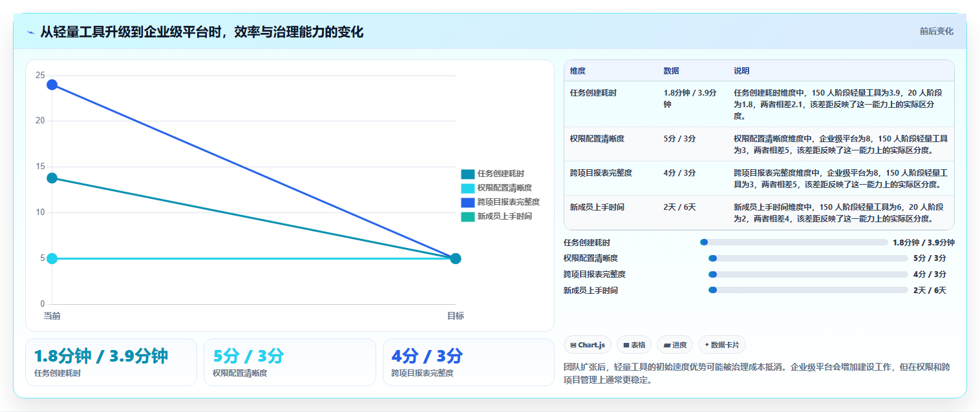980x412 pixels.
Task: Click the converged data point at 目标
Action: point(455,258)
